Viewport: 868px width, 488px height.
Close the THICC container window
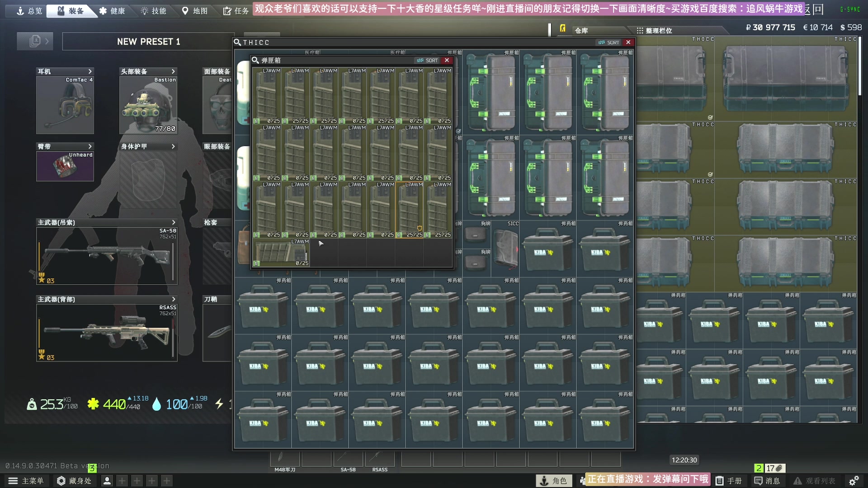(x=628, y=42)
